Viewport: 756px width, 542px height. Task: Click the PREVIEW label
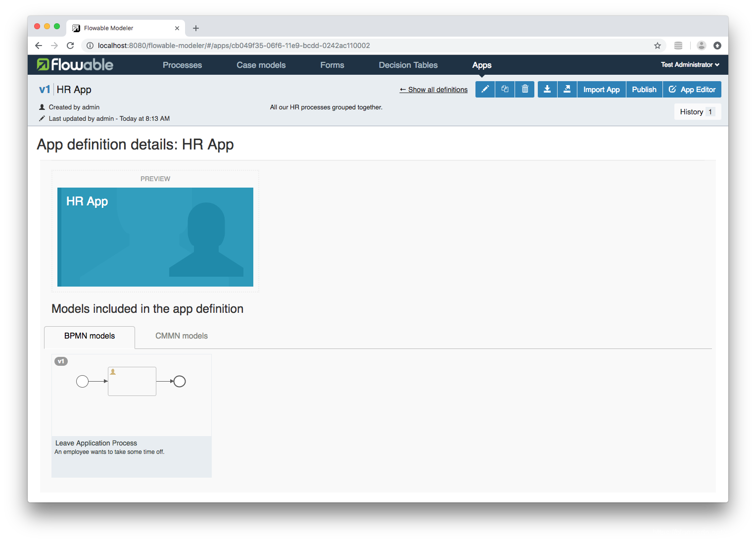155,179
